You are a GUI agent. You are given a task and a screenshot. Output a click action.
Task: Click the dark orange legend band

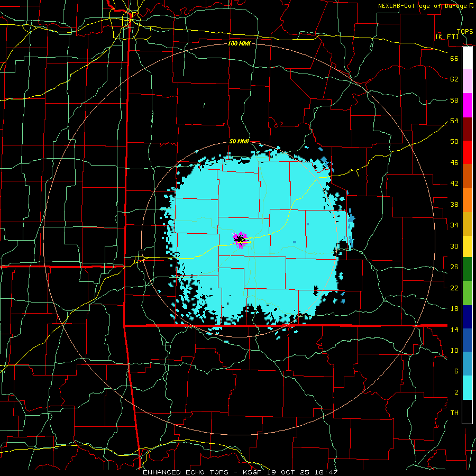(467, 176)
